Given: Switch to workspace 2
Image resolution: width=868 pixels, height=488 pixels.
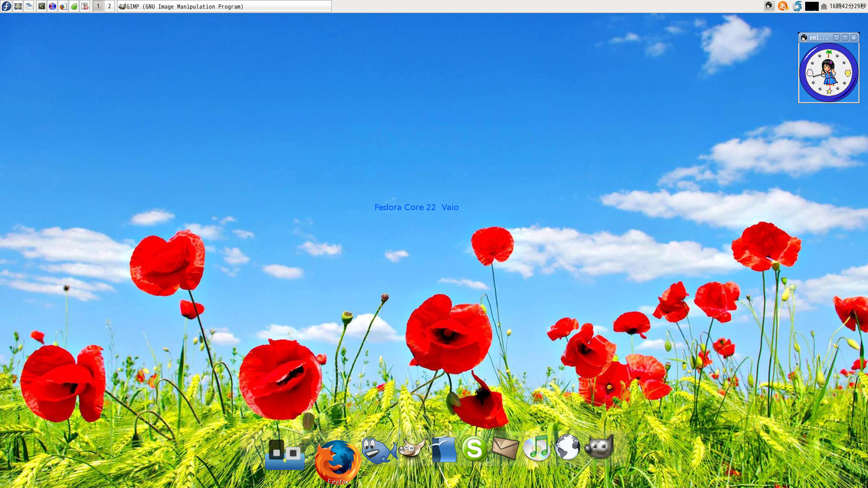Looking at the screenshot, I should coord(109,6).
